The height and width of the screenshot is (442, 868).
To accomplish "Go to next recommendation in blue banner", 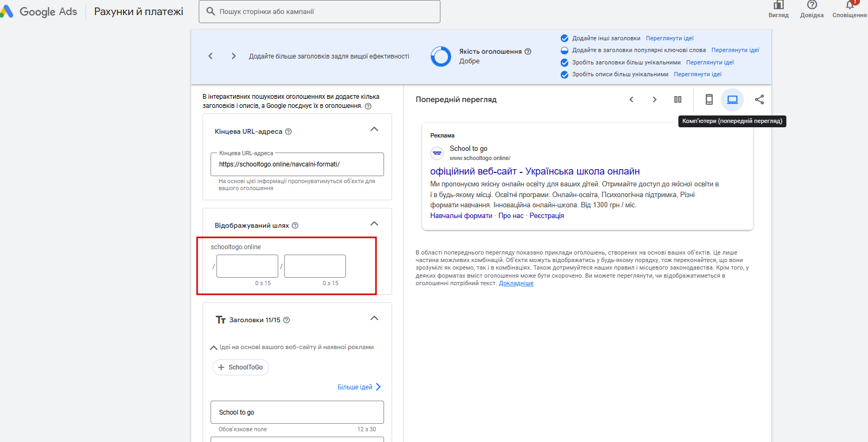I will 234,56.
